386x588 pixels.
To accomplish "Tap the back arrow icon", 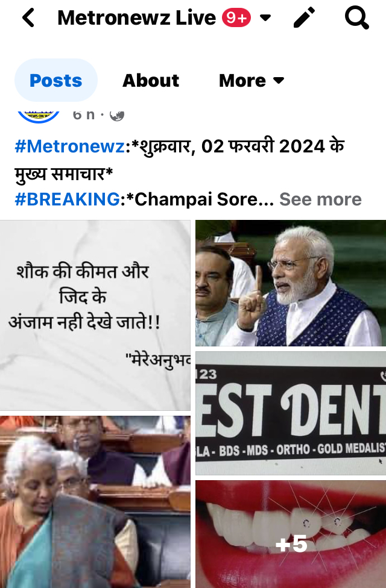I will tap(28, 18).
